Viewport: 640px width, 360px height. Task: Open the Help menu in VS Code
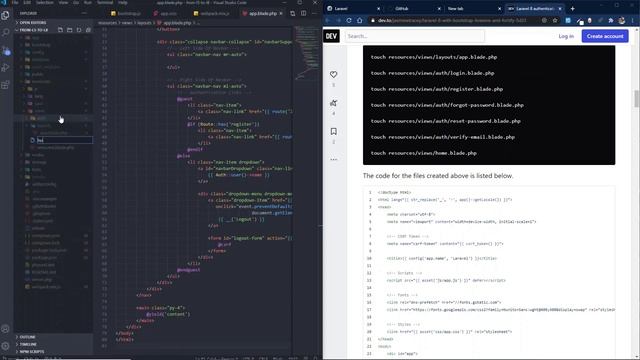pos(122,2)
